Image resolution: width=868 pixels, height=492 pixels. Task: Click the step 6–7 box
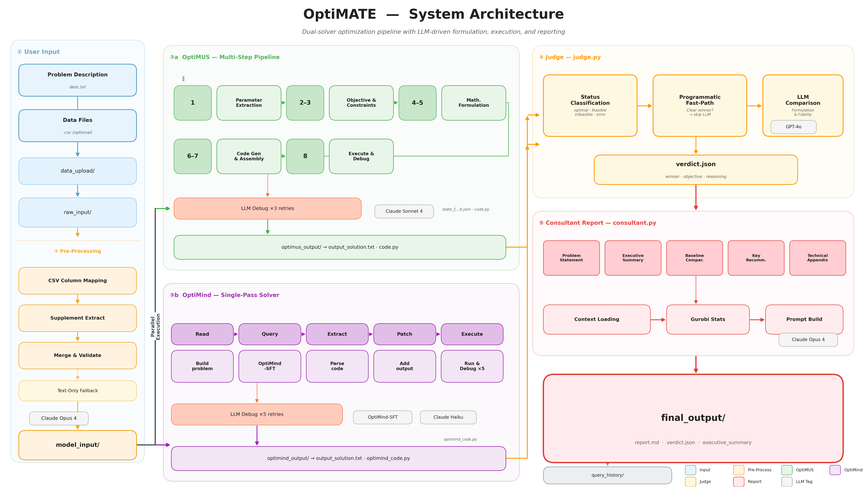193,156
